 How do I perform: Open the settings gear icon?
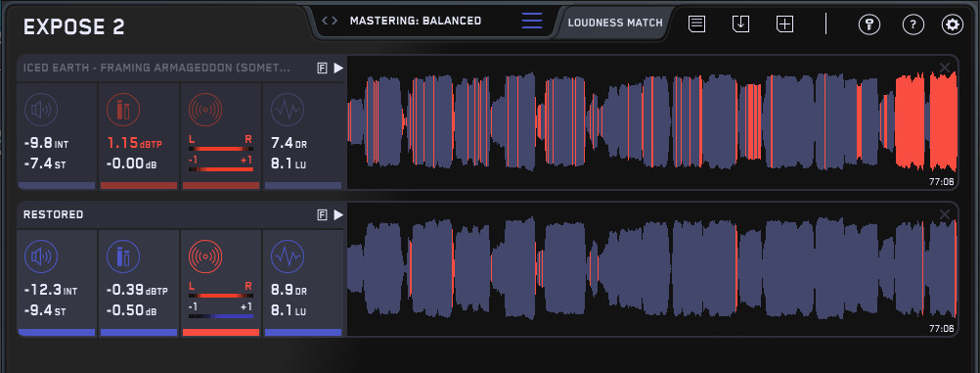coord(953,25)
